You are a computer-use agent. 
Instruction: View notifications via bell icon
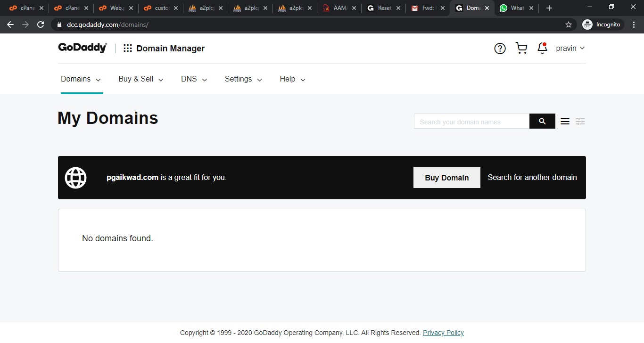[x=542, y=48]
